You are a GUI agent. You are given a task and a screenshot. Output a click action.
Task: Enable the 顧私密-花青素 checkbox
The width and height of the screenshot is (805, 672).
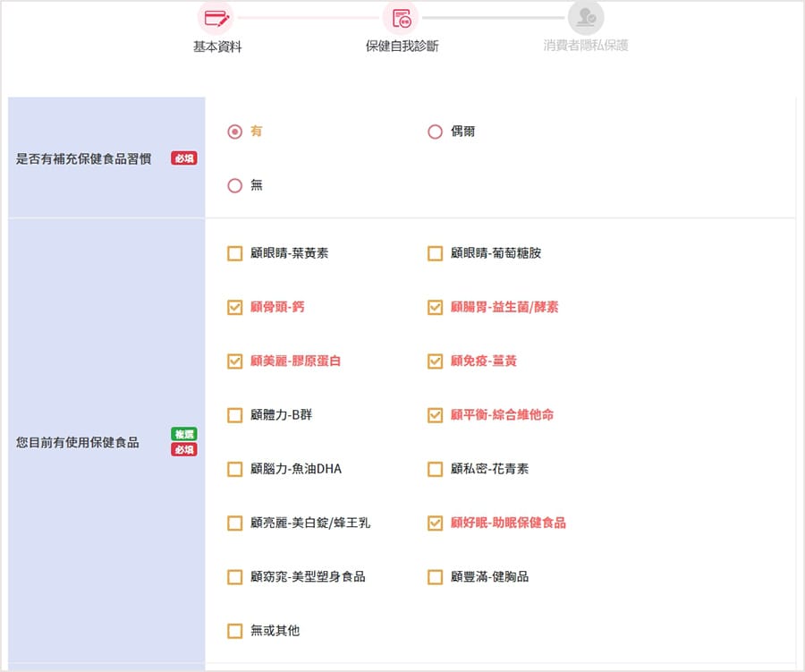click(435, 469)
